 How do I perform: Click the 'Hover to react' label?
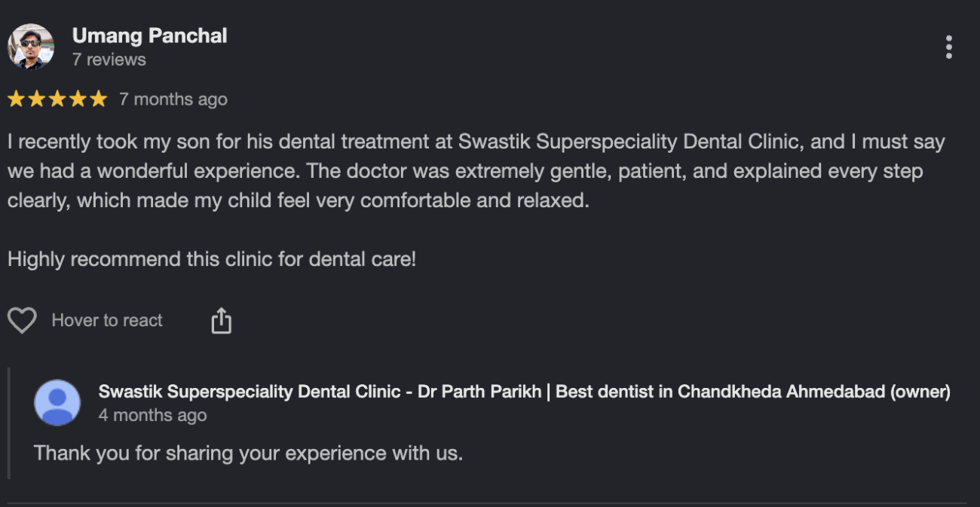[107, 320]
